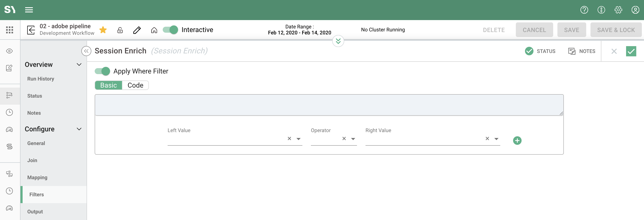Open the eye preview icon in left sidebar
This screenshot has height=220, width=644.
[9, 51]
